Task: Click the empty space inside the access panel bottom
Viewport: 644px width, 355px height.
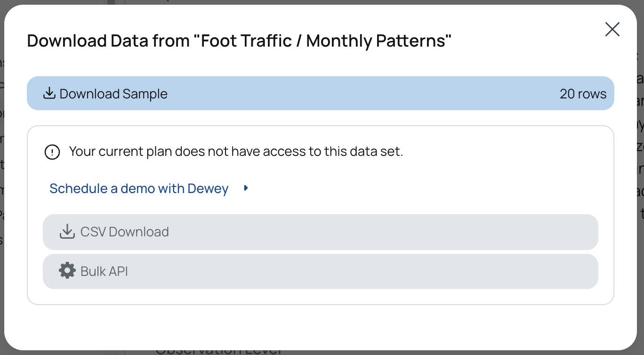Action: pyautogui.click(x=320, y=297)
